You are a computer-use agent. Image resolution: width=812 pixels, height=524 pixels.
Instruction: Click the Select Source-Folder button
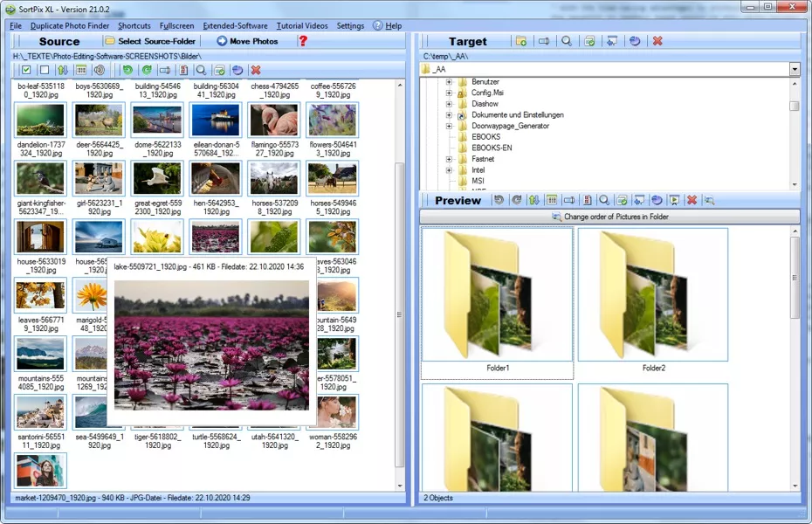pyautogui.click(x=149, y=41)
